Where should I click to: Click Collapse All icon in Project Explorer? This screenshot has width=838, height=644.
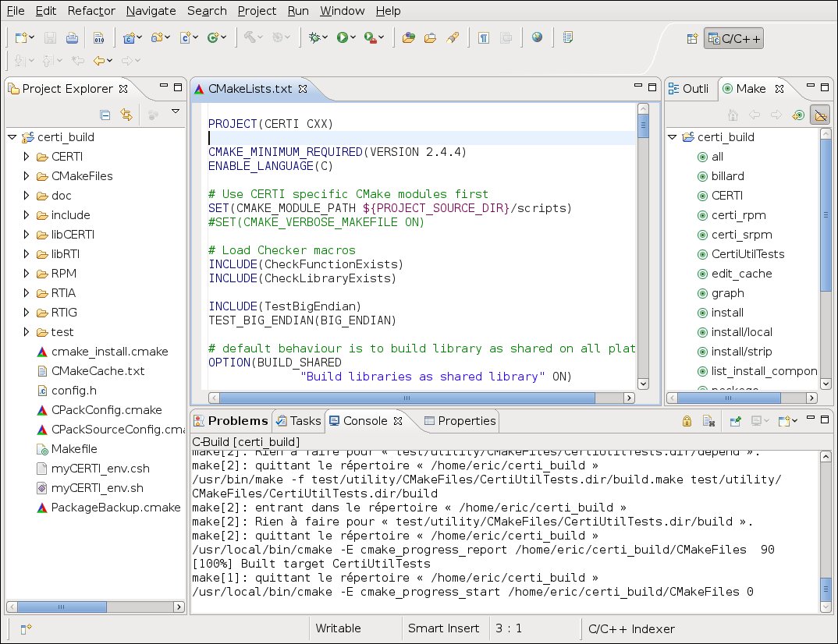point(105,115)
